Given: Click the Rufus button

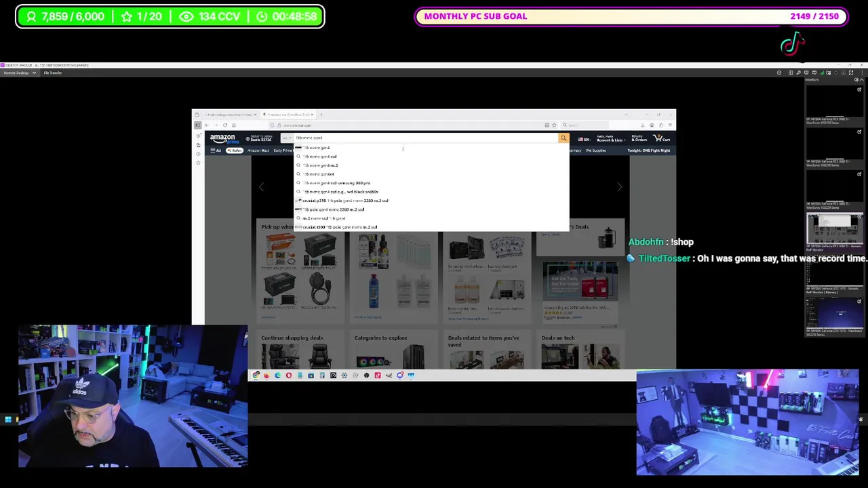Looking at the screenshot, I should [235, 150].
